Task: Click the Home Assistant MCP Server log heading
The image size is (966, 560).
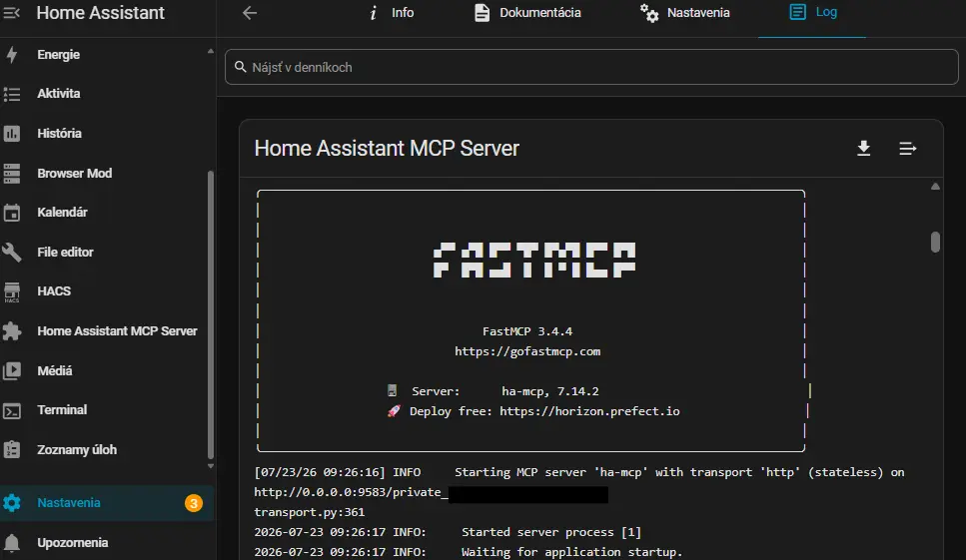Action: tap(387, 149)
